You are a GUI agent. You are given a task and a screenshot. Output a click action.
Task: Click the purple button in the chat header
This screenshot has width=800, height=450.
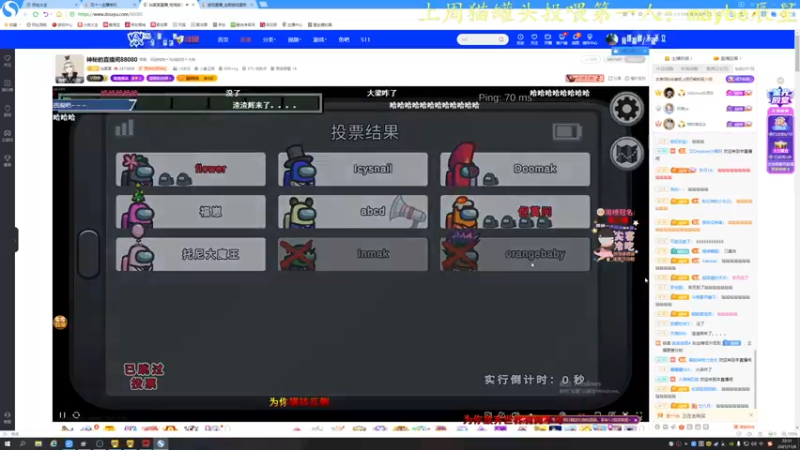740,79
